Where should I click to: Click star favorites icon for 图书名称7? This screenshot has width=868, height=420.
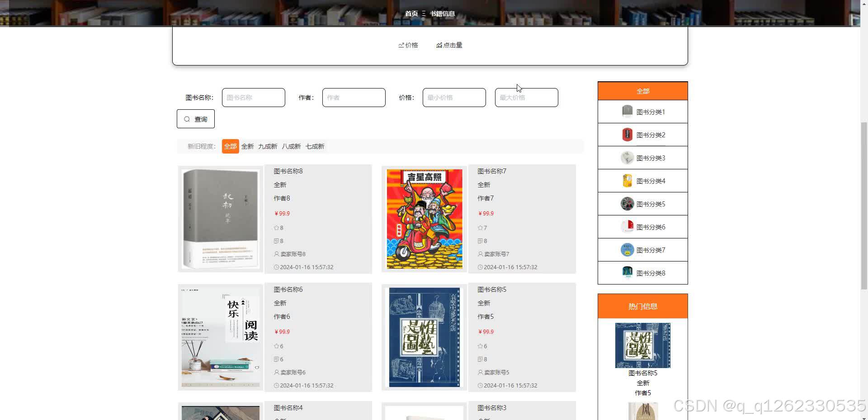[x=481, y=228]
